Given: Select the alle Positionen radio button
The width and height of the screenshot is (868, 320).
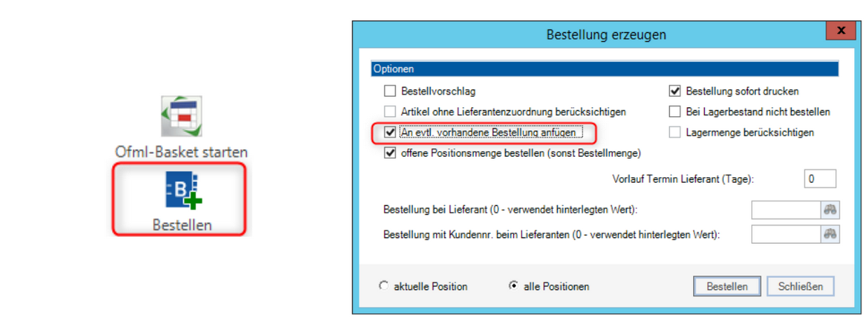Looking at the screenshot, I should 513,286.
